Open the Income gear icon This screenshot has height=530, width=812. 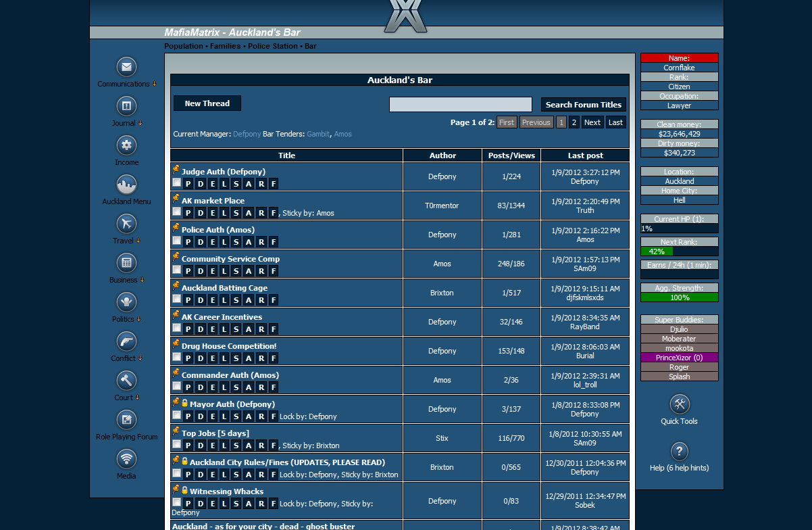pos(126,145)
